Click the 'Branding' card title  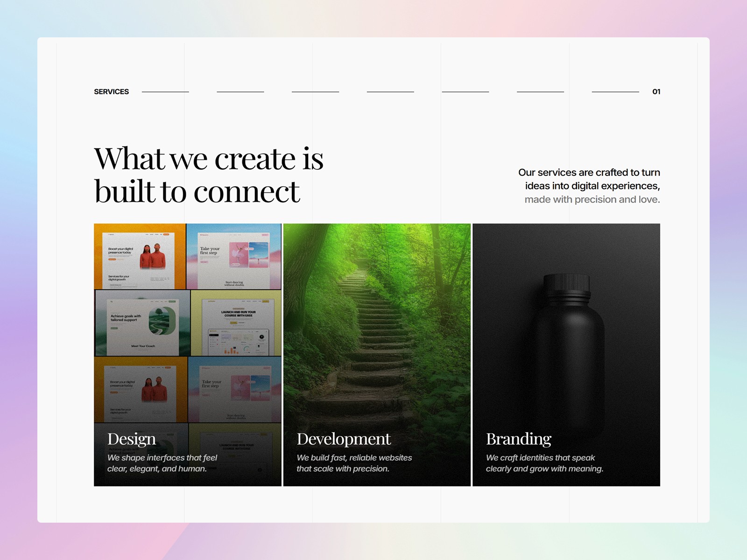click(x=519, y=439)
